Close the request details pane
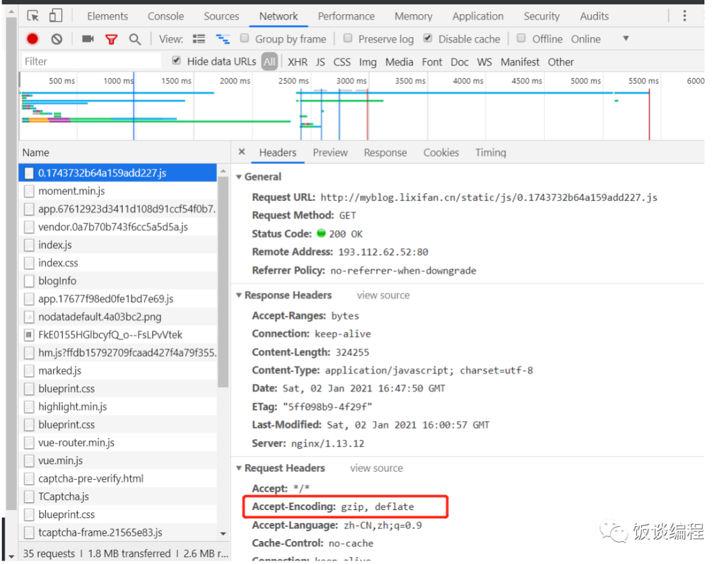This screenshot has width=728, height=564. (241, 152)
